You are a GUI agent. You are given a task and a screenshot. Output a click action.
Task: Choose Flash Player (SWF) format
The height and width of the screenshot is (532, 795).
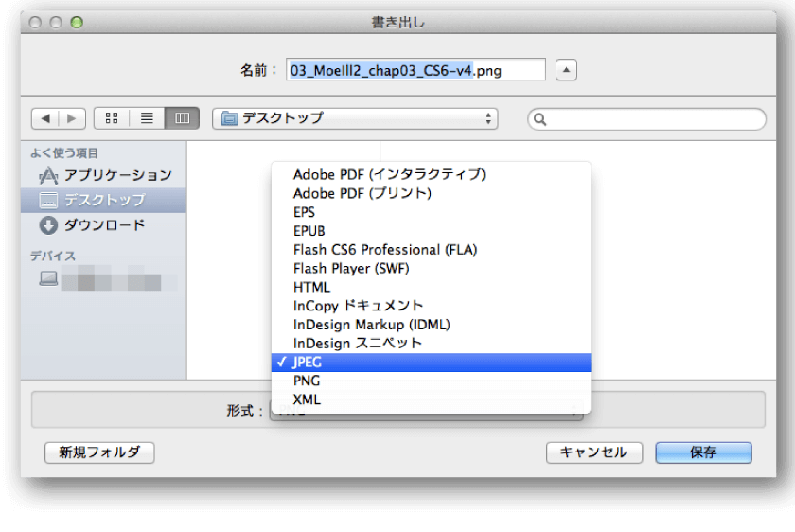click(432, 268)
